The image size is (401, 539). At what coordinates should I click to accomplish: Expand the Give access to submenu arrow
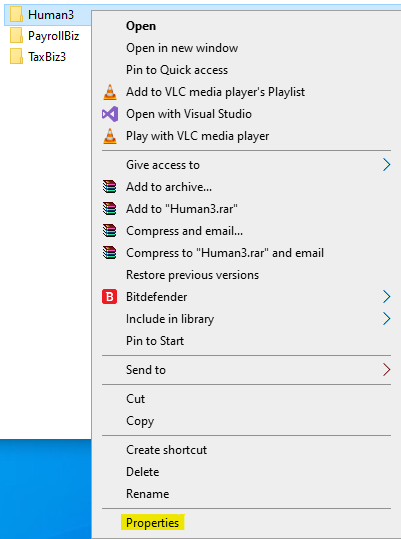coord(387,165)
